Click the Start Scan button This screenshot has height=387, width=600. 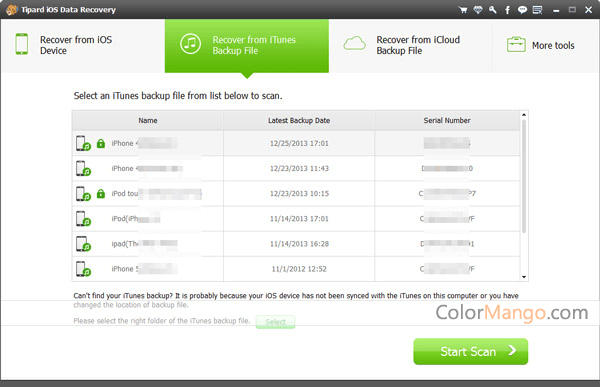pos(471,351)
